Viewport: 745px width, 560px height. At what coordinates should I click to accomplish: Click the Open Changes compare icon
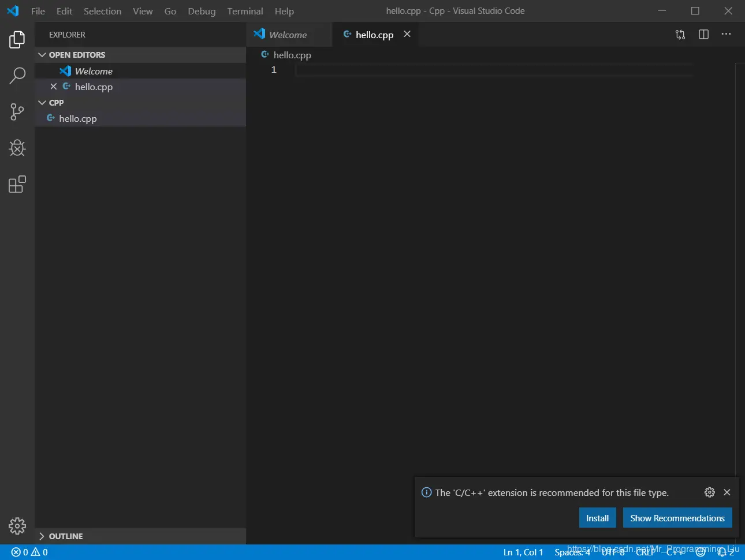680,35
